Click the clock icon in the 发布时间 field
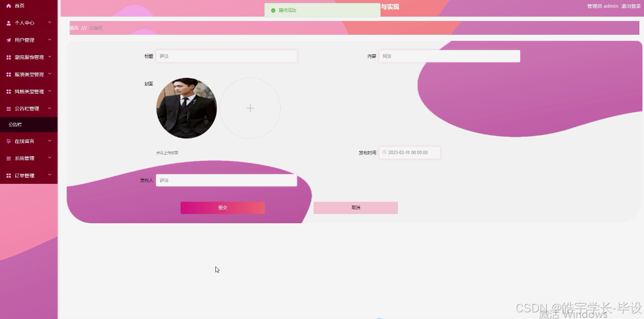Screen dimensions: 644x319 pos(386,152)
